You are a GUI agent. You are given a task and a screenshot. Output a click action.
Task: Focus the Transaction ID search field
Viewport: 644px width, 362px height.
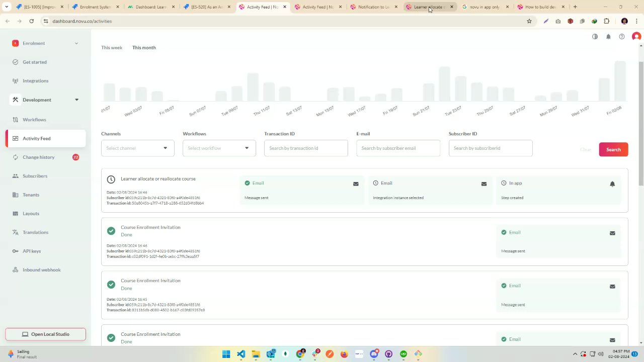click(x=306, y=148)
